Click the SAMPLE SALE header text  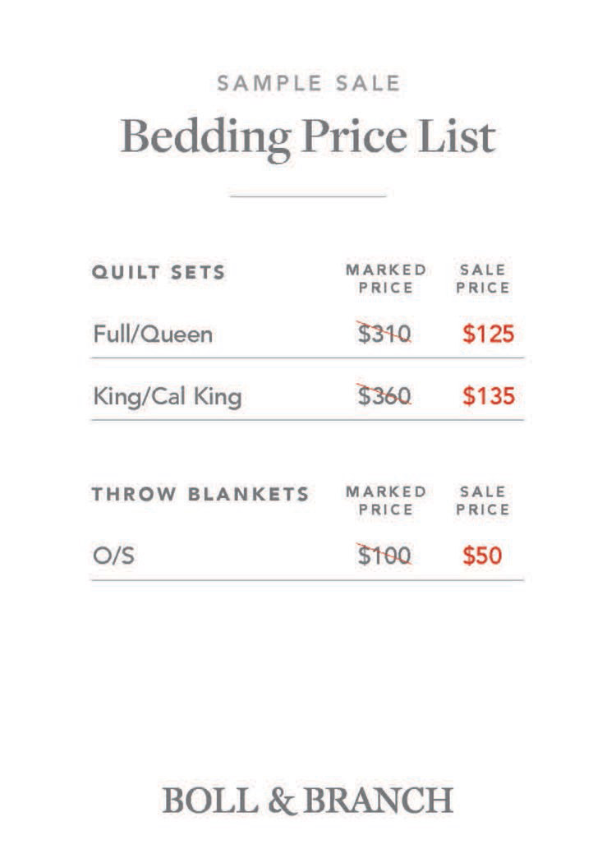point(308,83)
